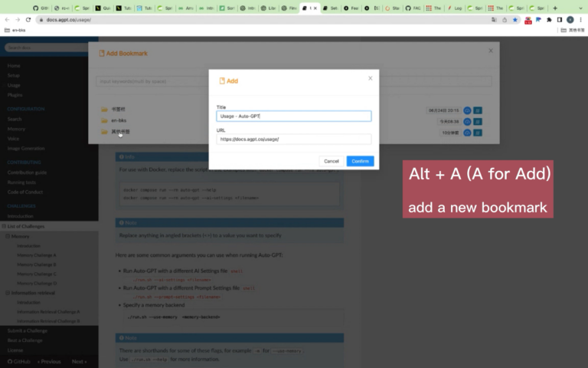This screenshot has height=368, width=588.
Task: Click the square blue icon on 其他书签 row
Action: [x=478, y=132]
